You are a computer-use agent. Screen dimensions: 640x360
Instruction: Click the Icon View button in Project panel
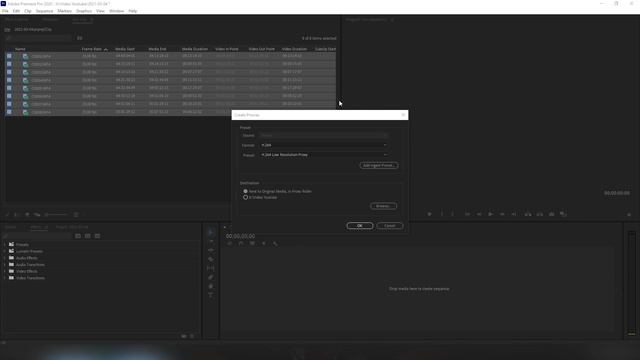pos(27,215)
